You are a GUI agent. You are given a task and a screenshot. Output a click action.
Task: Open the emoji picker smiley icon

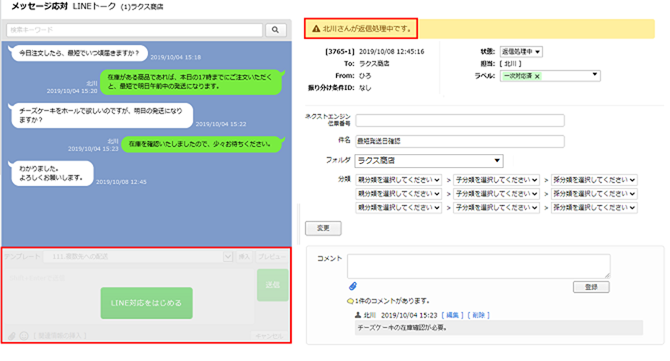(x=24, y=336)
